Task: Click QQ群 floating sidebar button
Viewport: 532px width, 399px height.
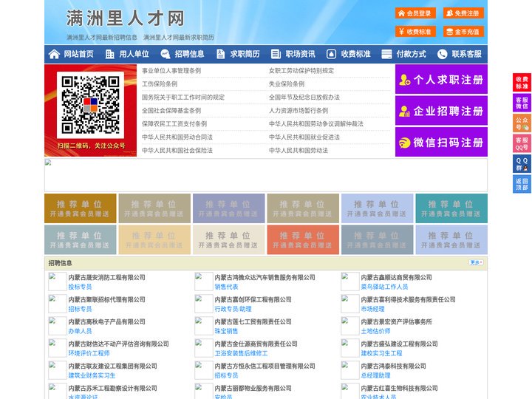Action: 522,164
